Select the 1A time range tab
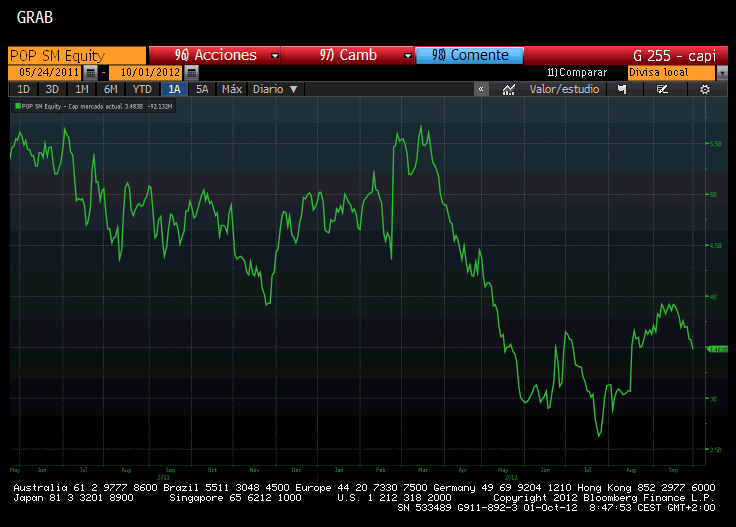 pyautogui.click(x=174, y=89)
